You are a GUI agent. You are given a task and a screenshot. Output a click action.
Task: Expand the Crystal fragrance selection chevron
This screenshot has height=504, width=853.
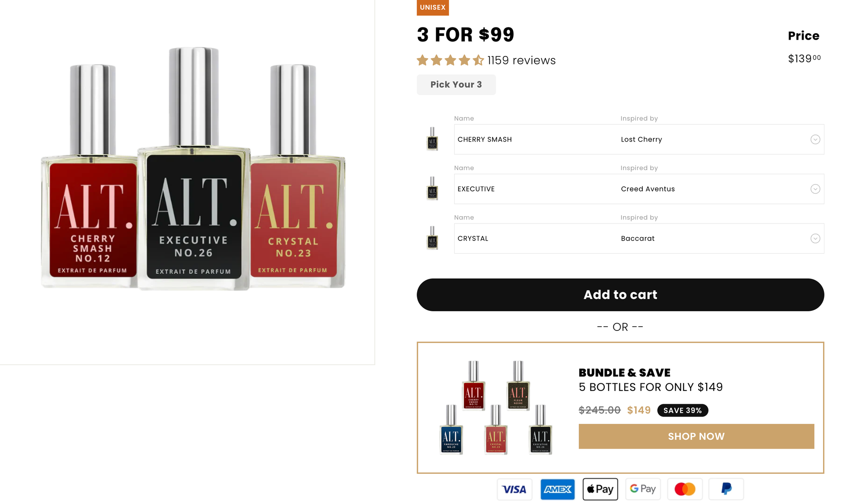tap(815, 238)
